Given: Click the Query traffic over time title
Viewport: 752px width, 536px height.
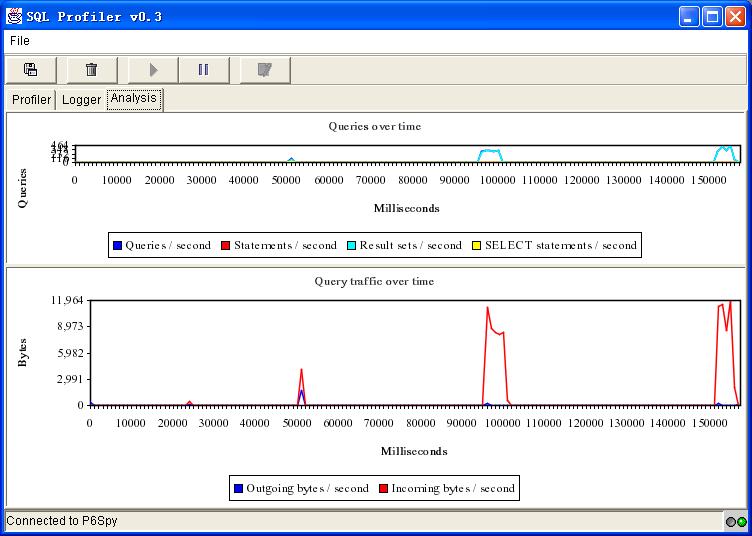Looking at the screenshot, I should [x=374, y=282].
